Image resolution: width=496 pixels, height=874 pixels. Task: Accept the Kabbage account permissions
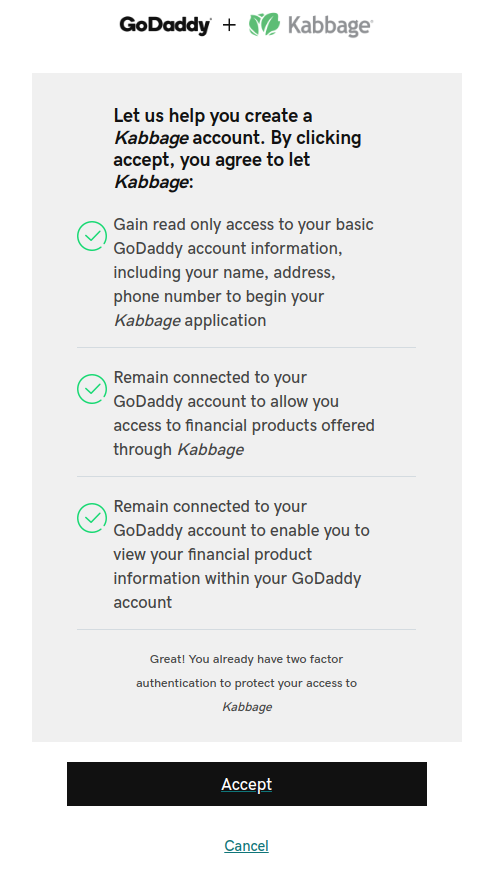point(247,784)
